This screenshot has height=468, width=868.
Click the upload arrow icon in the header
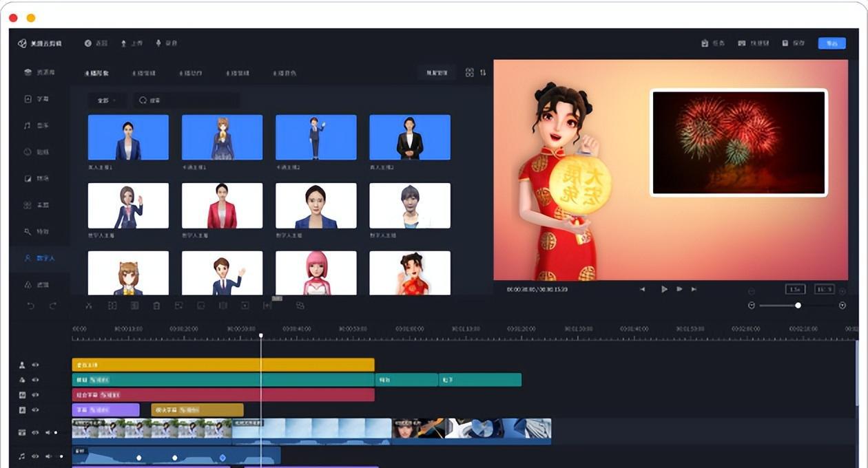pos(124,43)
